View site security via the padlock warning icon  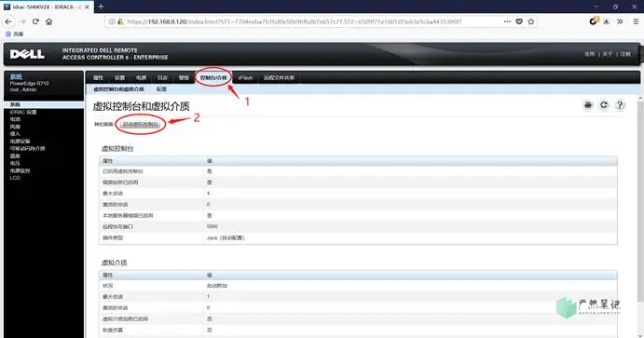pos(121,21)
